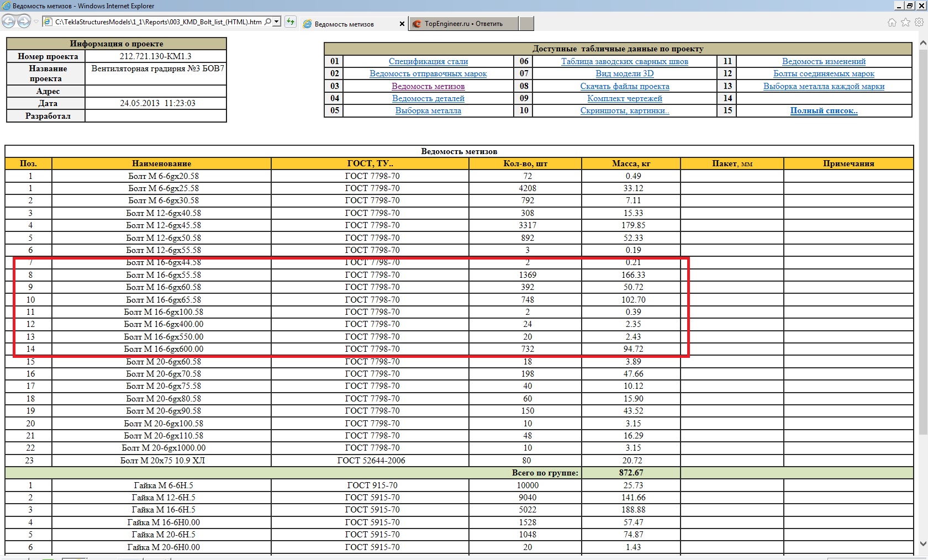
Task: Expand the address bar autocomplete dropdown
Action: (x=277, y=22)
